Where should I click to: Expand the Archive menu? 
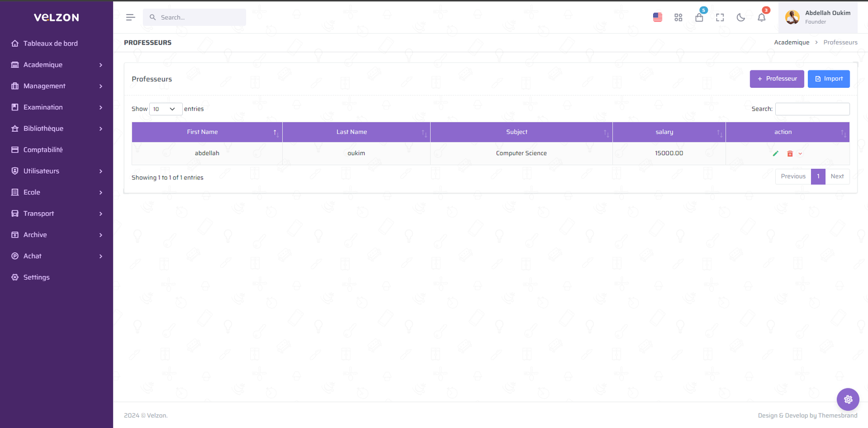(x=56, y=235)
